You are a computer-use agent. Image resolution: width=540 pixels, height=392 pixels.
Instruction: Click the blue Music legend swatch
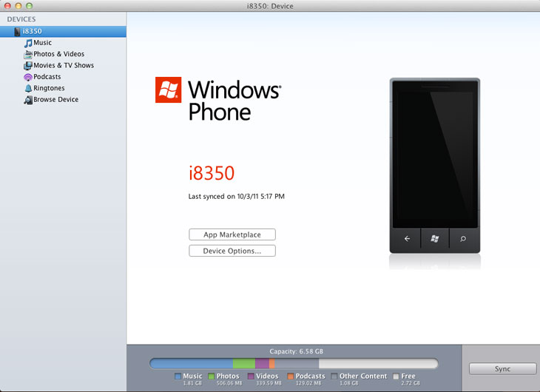coord(178,376)
